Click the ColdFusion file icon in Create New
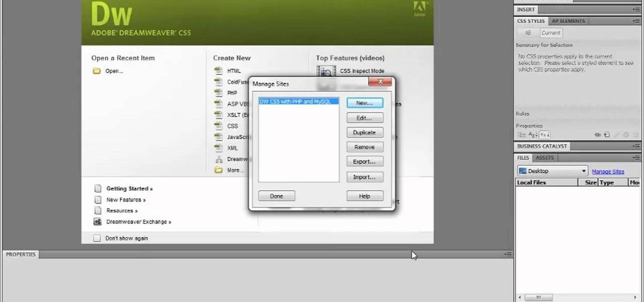This screenshot has height=302, width=644. tap(218, 82)
